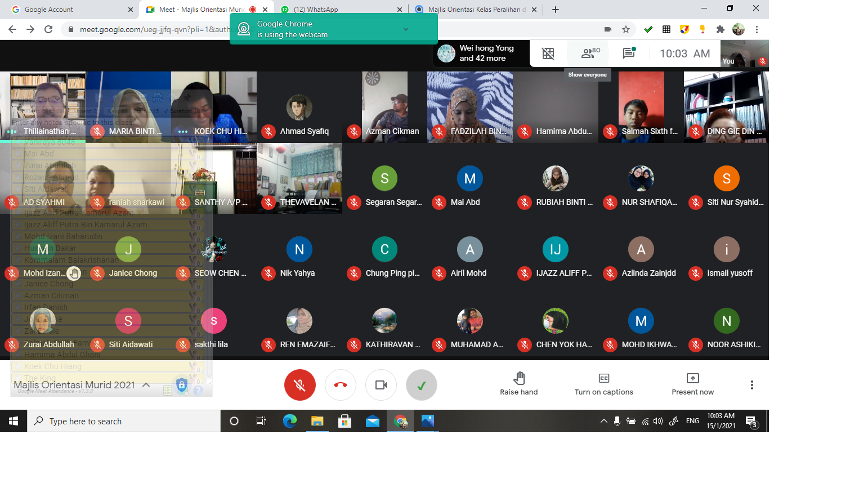Click the camera indicator in address bar
Screen dimensions: 868x502
click(608, 29)
